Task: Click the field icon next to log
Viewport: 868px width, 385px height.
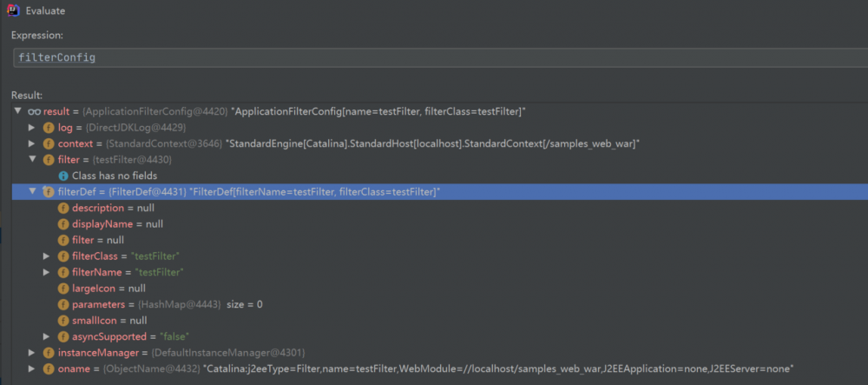Action: coord(49,128)
